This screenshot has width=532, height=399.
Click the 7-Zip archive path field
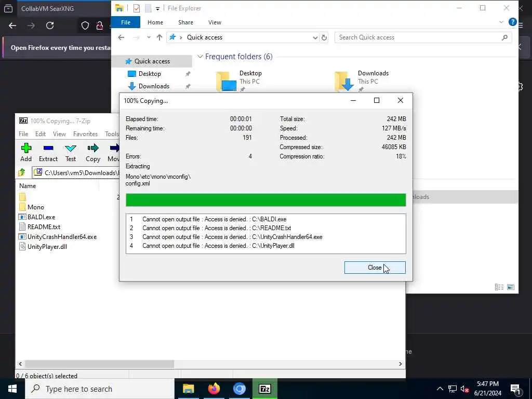click(76, 172)
